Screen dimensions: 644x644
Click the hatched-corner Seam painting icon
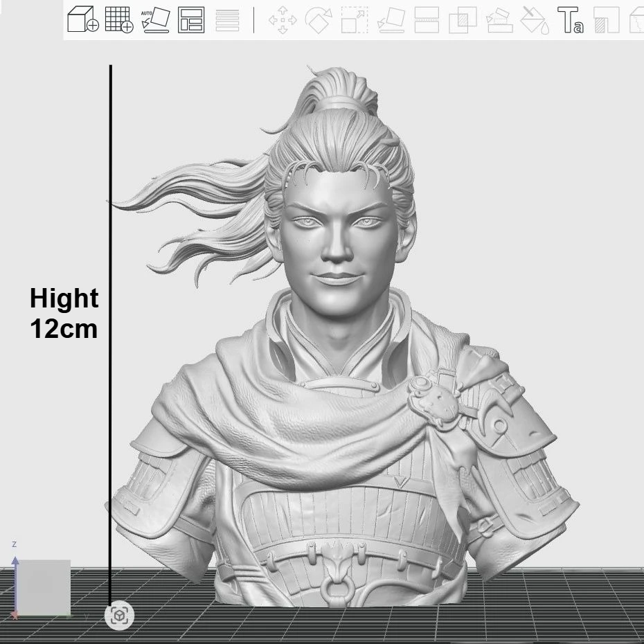pyautogui.click(x=606, y=19)
